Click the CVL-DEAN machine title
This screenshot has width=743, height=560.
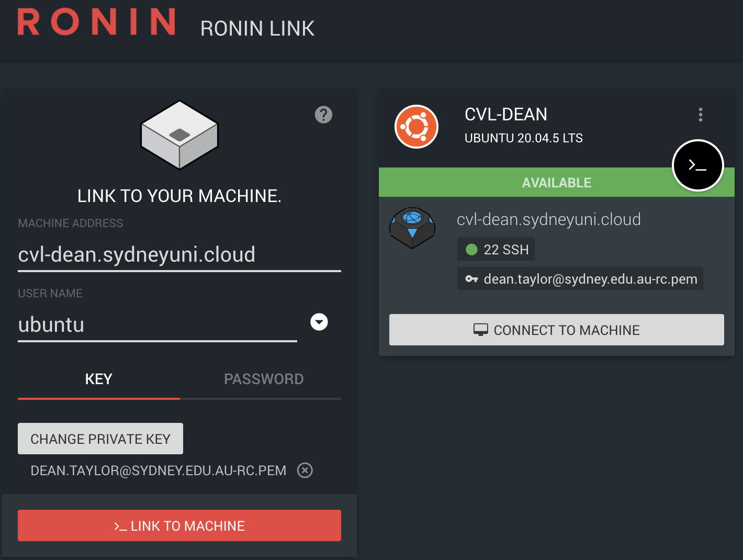pos(506,114)
